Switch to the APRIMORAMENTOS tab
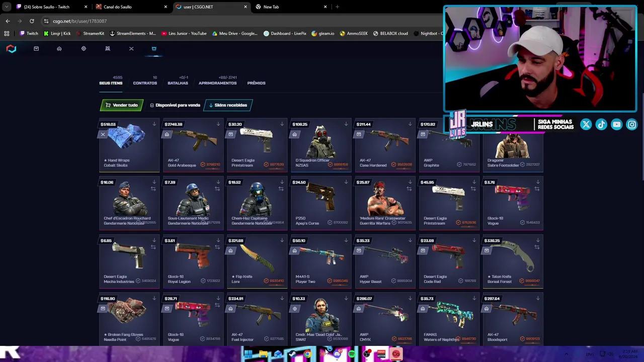The height and width of the screenshot is (362, 644). [x=217, y=83]
